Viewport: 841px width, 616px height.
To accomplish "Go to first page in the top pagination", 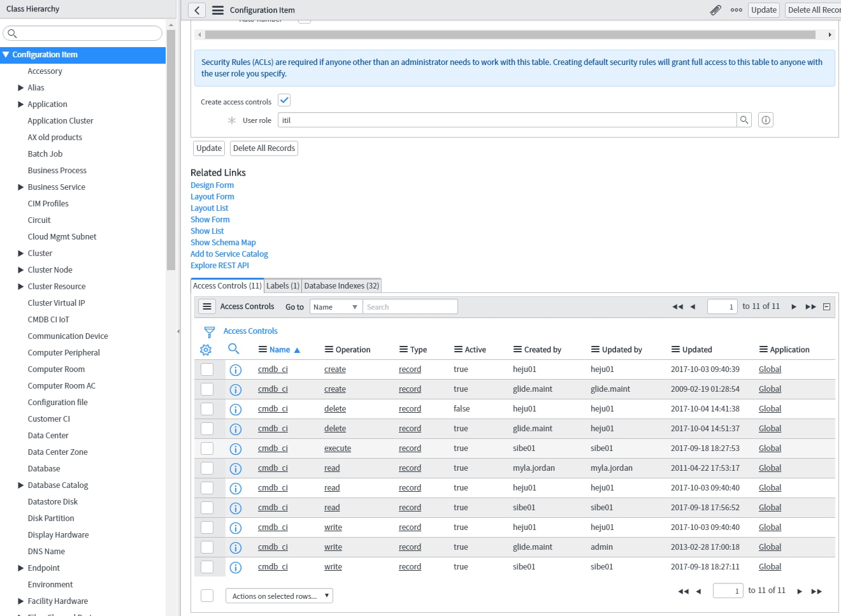I will click(x=677, y=307).
